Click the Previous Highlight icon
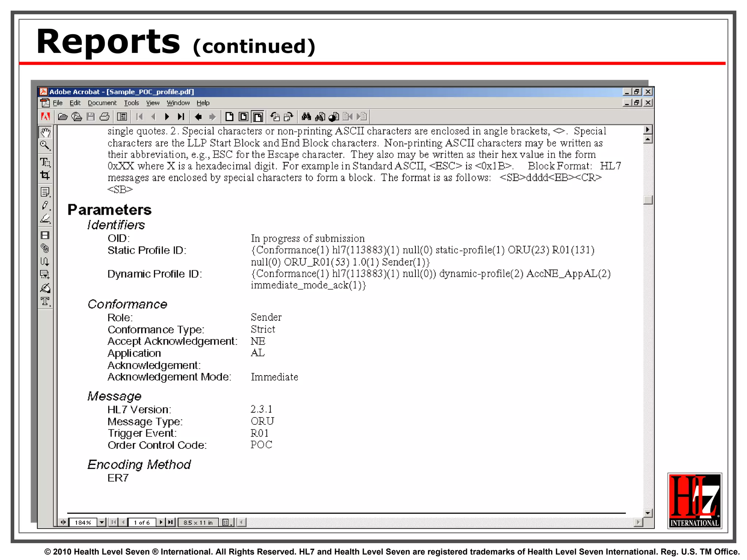This screenshot has width=747, height=560. pyautogui.click(x=348, y=117)
